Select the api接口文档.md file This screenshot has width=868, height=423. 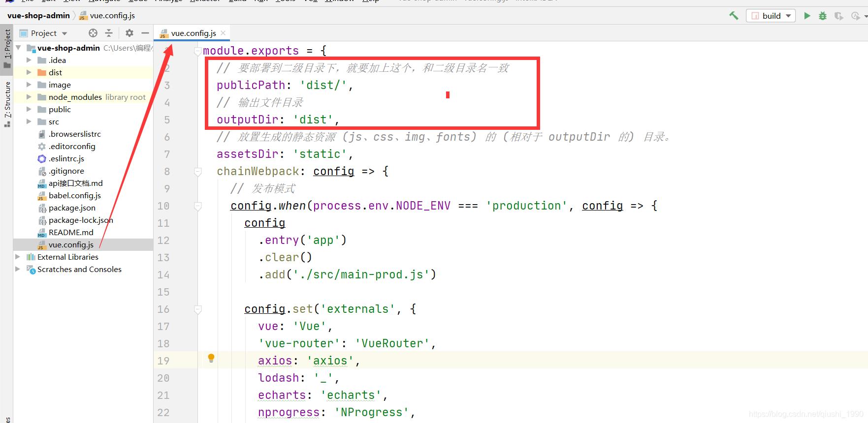(x=75, y=183)
